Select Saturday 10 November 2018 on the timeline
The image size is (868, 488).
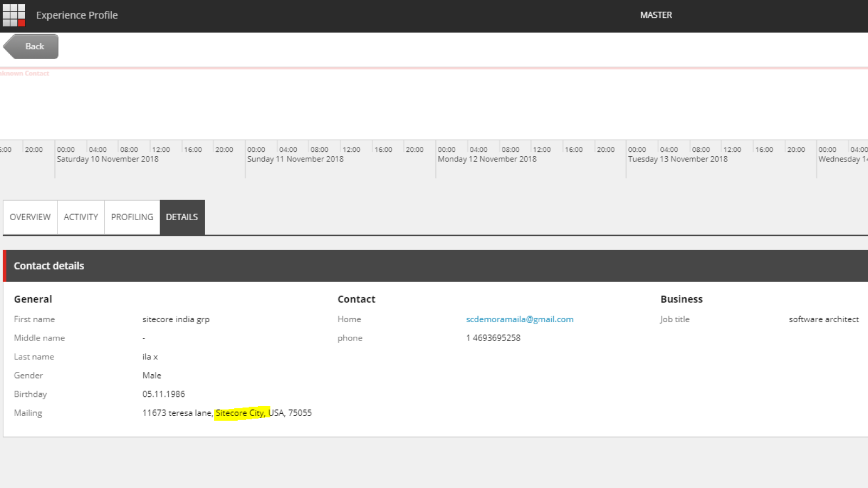(107, 159)
